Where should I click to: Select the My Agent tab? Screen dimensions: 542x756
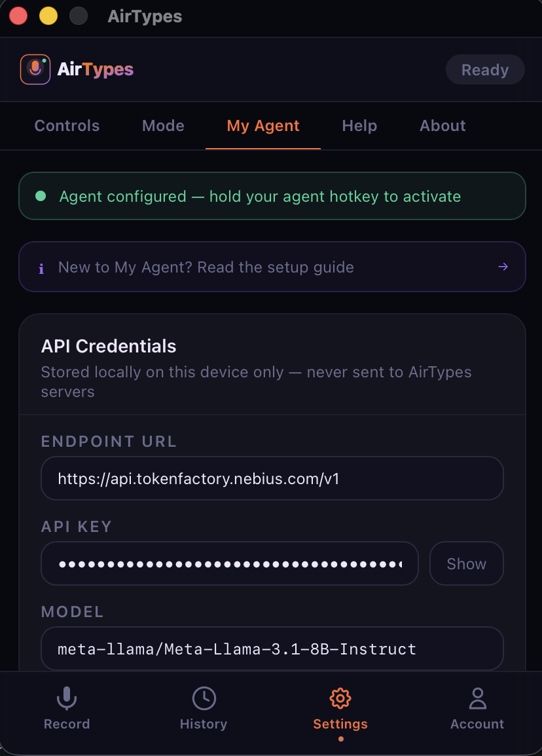[263, 126]
